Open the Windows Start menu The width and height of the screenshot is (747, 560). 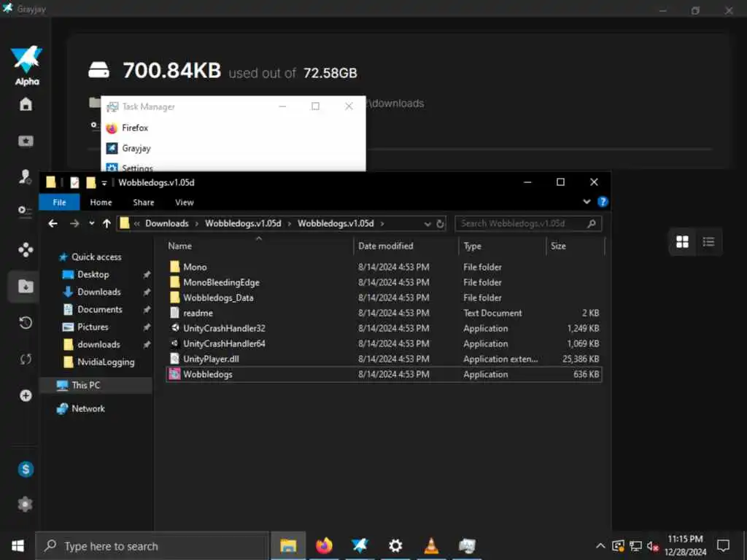point(18,545)
